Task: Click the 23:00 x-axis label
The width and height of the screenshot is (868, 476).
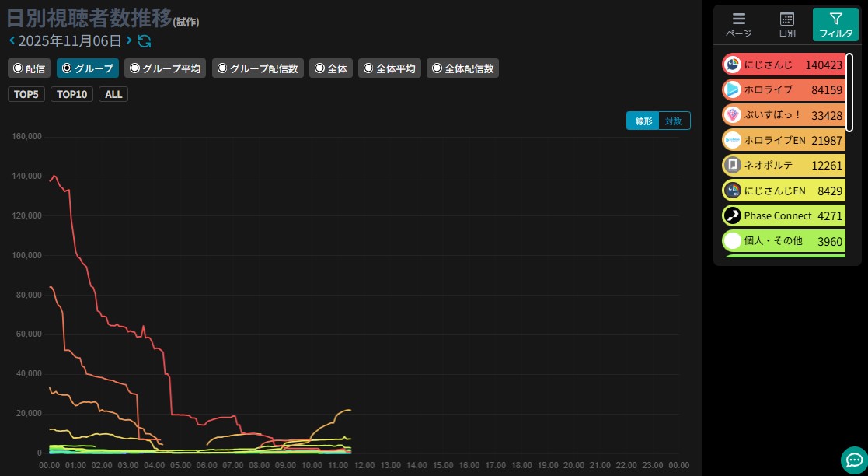Action: (x=653, y=465)
